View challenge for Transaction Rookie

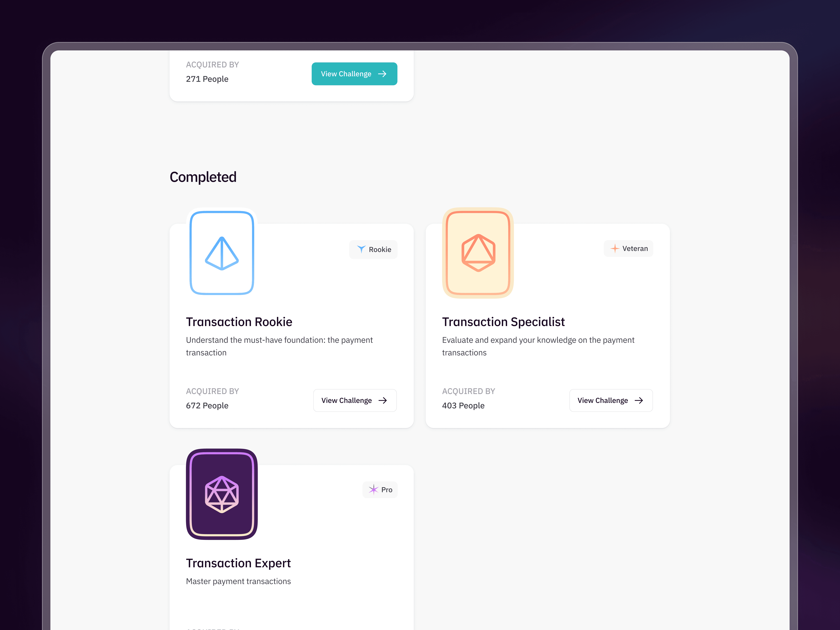coord(354,400)
